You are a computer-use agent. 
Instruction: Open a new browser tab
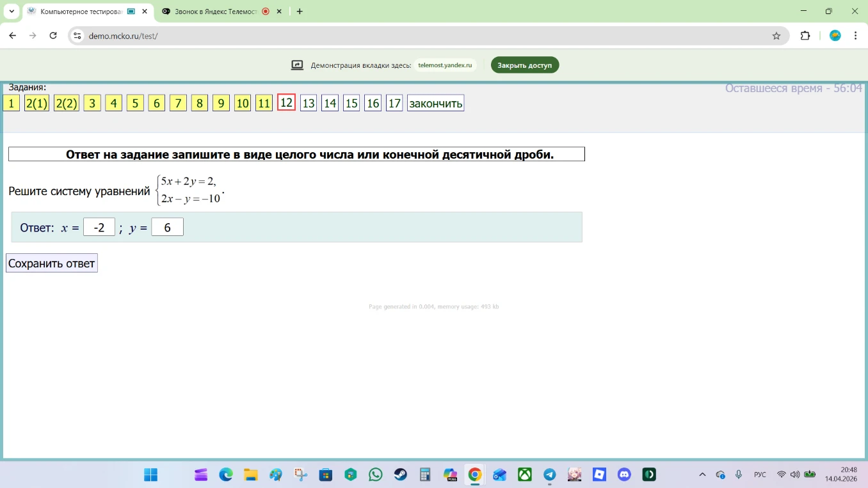click(300, 12)
